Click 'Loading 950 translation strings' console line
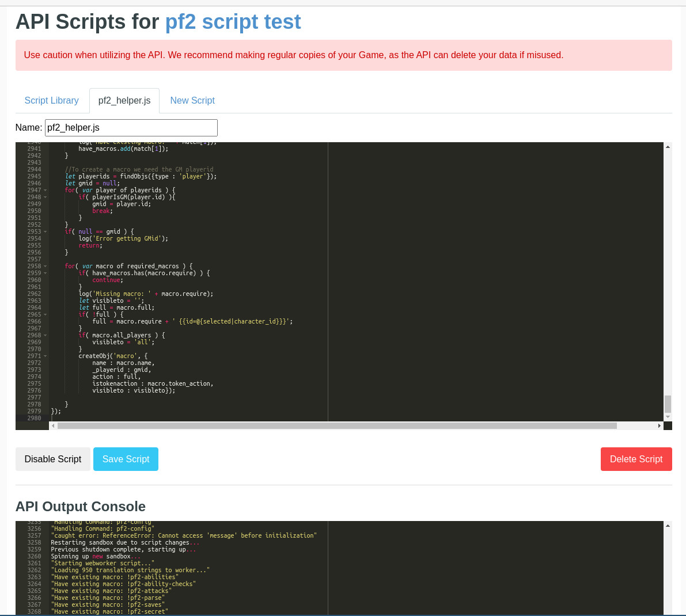This screenshot has width=686, height=616. click(x=130, y=570)
